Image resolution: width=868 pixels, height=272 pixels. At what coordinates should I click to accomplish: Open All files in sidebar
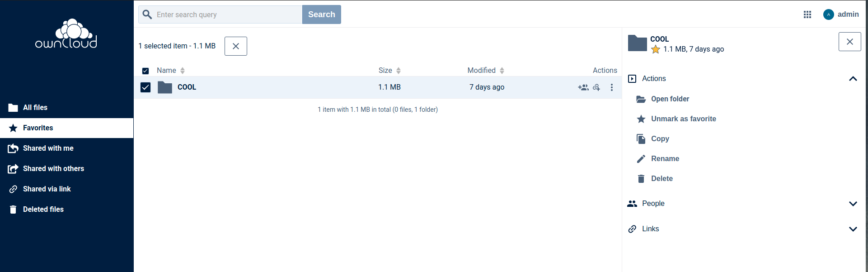tap(67, 108)
